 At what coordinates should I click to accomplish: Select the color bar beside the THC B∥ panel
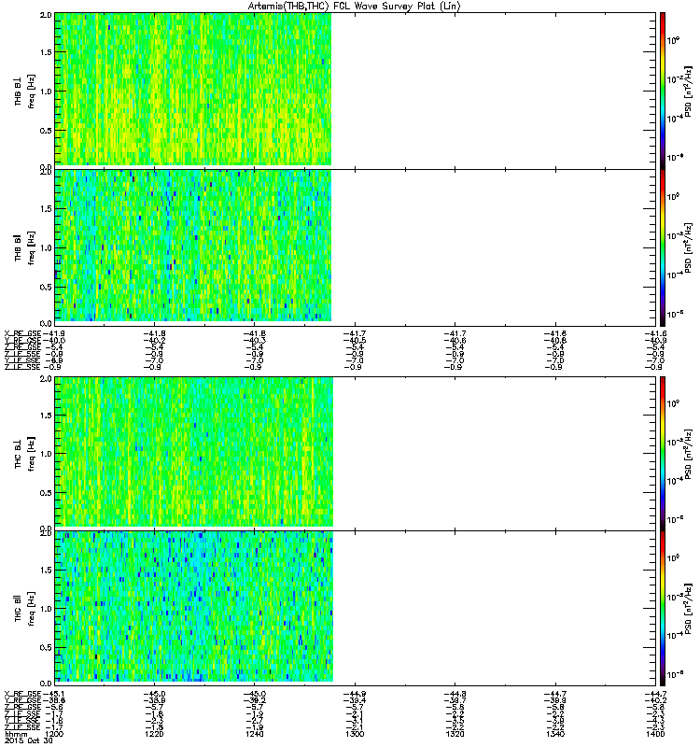(663, 609)
